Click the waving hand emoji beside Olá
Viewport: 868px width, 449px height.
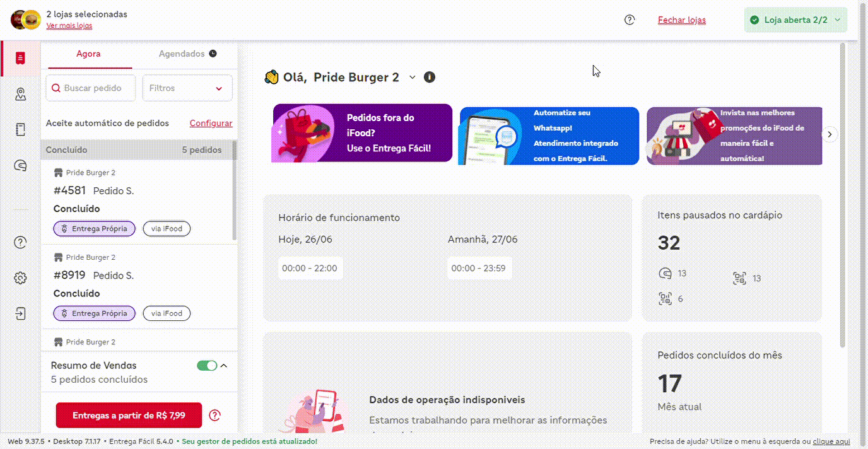271,77
